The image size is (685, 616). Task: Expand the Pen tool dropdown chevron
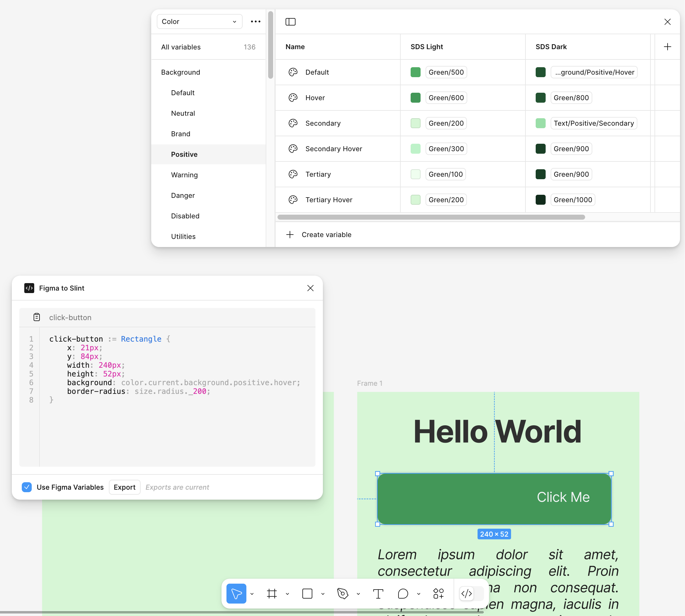pos(359,594)
